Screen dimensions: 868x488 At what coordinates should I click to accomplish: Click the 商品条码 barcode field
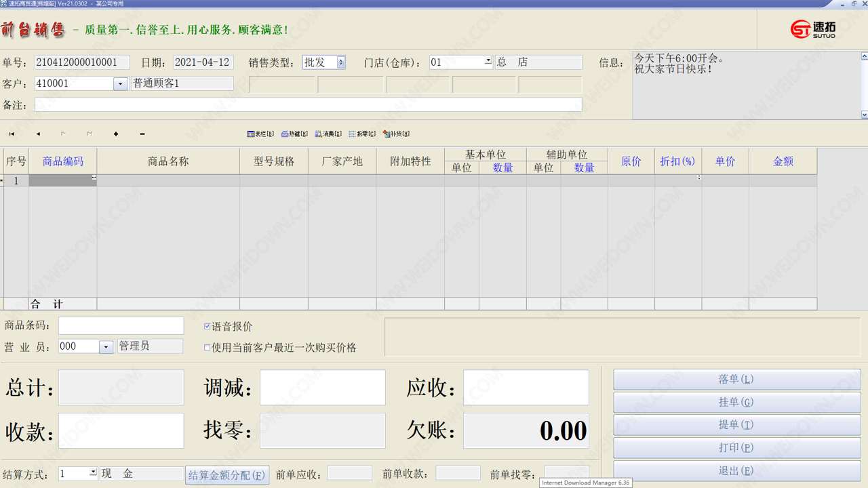[121, 325]
